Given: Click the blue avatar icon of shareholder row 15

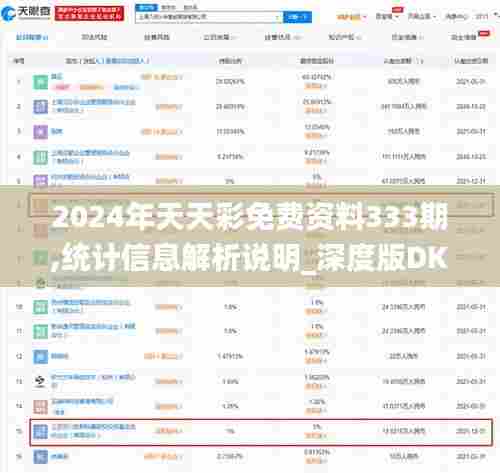Looking at the screenshot, I should [x=40, y=431].
